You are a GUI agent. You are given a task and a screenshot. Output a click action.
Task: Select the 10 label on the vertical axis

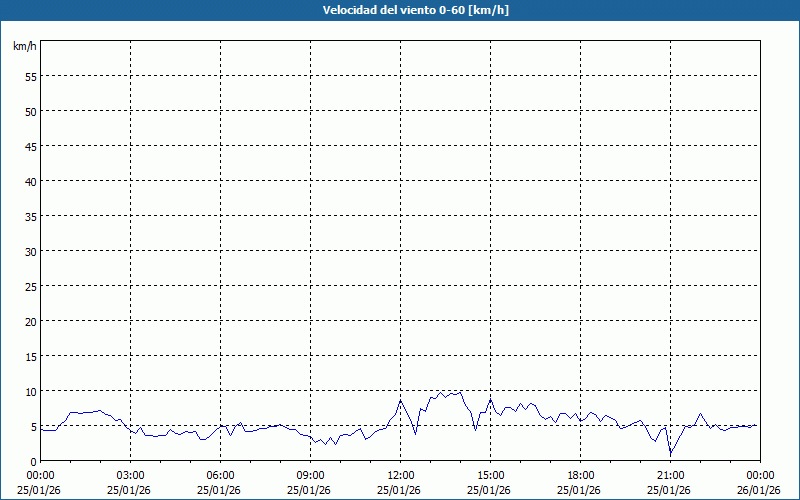click(x=30, y=391)
